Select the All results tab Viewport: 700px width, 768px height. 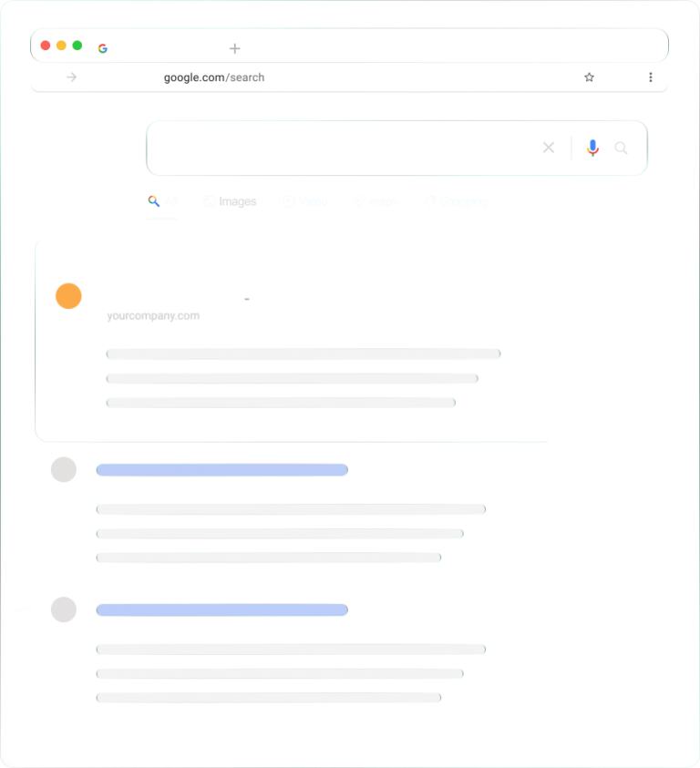[x=162, y=201]
